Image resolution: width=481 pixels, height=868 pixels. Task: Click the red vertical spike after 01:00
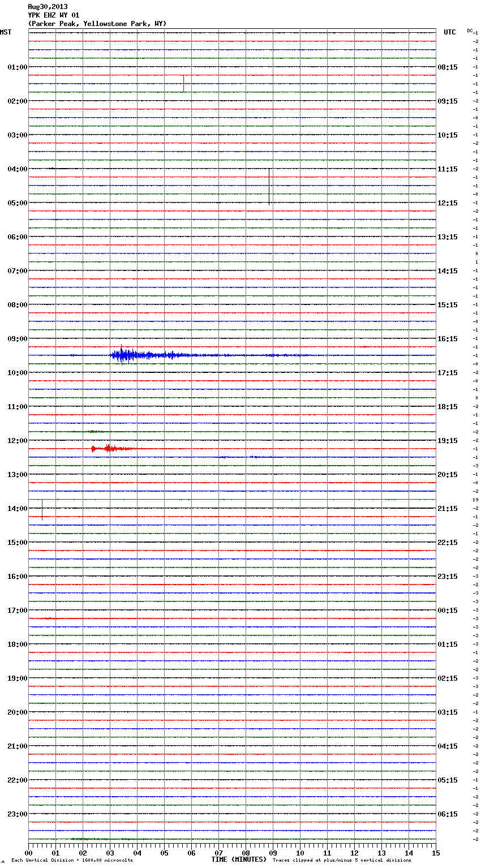[x=183, y=83]
